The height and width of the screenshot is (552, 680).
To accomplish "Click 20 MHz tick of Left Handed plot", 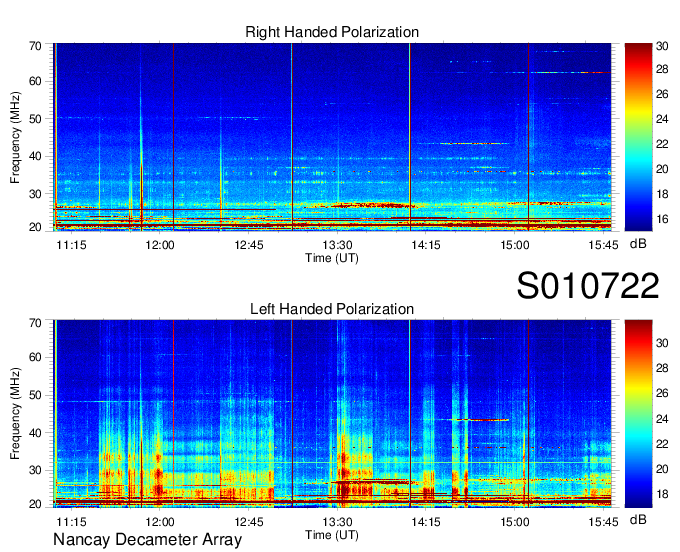I will pyautogui.click(x=35, y=504).
